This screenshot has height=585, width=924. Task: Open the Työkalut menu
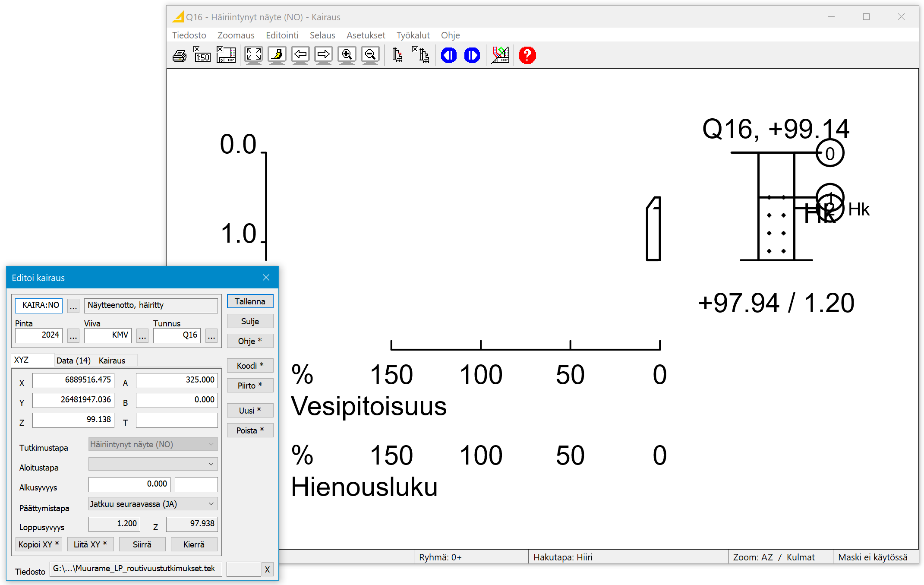coord(413,35)
